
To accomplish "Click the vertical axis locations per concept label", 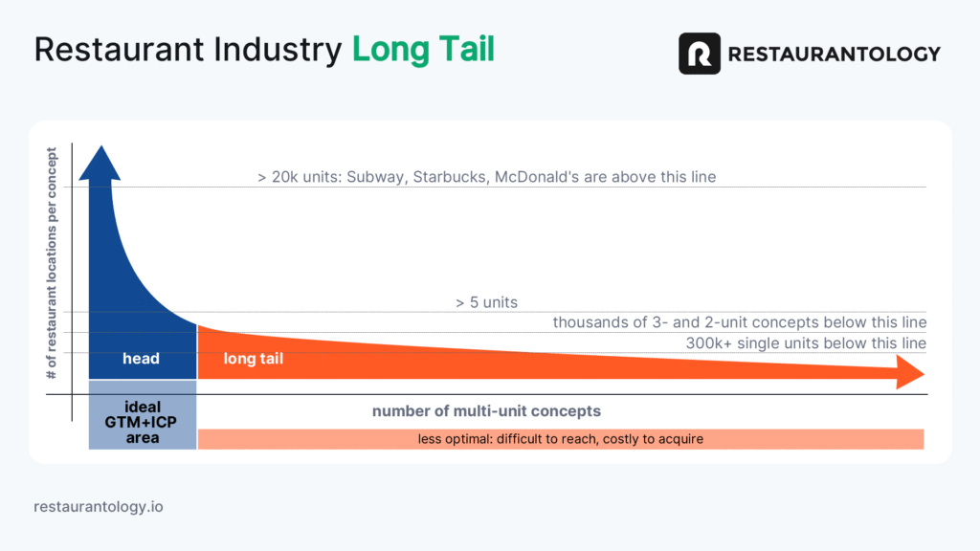I will click(x=52, y=263).
